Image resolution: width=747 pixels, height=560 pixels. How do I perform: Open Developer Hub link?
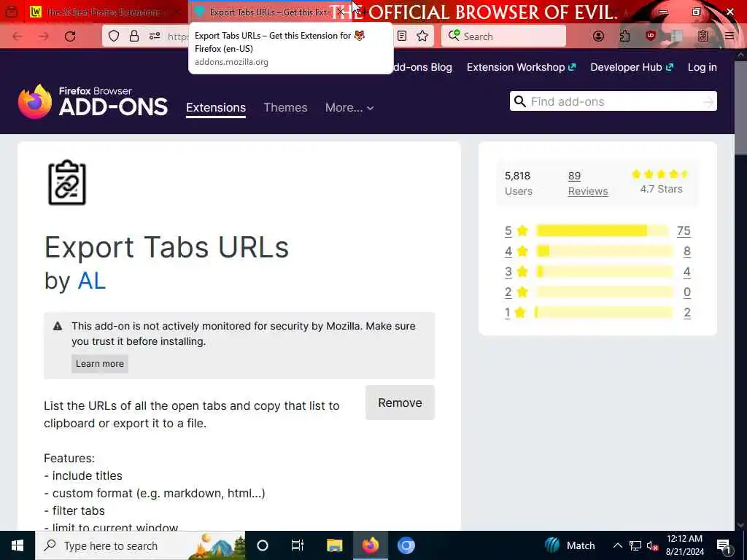(x=632, y=67)
